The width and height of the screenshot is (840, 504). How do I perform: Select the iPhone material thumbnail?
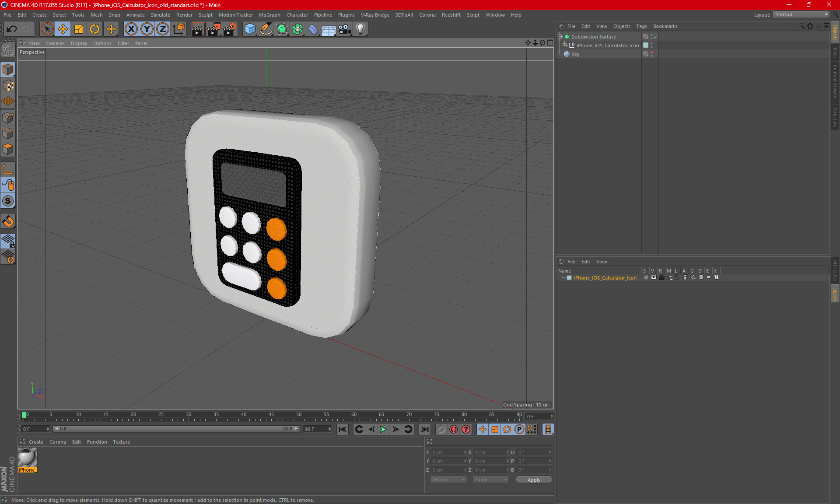(28, 458)
